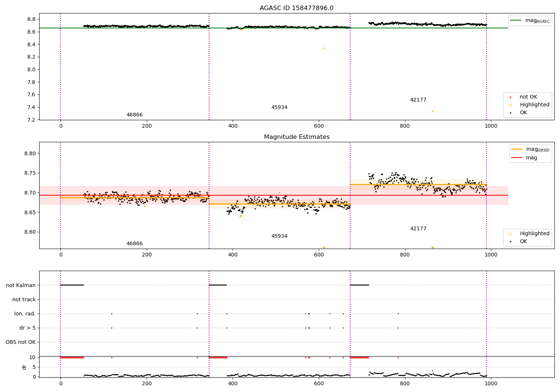Click the '42177' label in the top plot
This screenshot has width=560, height=392.
(x=418, y=100)
